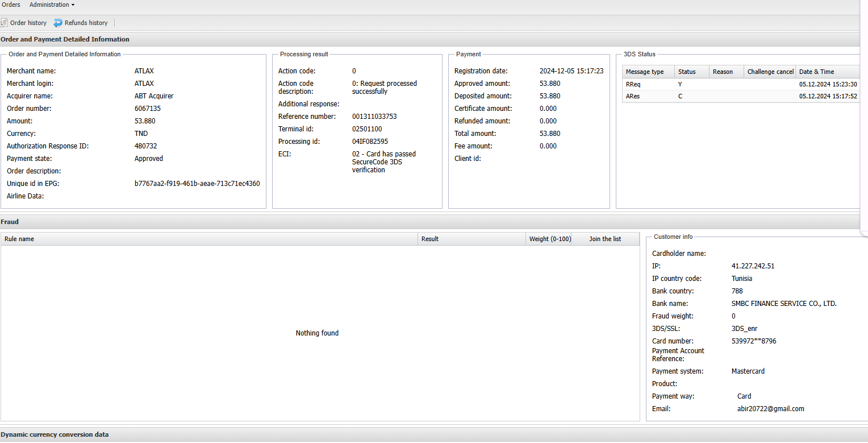Image resolution: width=868 pixels, height=443 pixels.
Task: Select the RReq row in 3DS Status
Action: 738,84
